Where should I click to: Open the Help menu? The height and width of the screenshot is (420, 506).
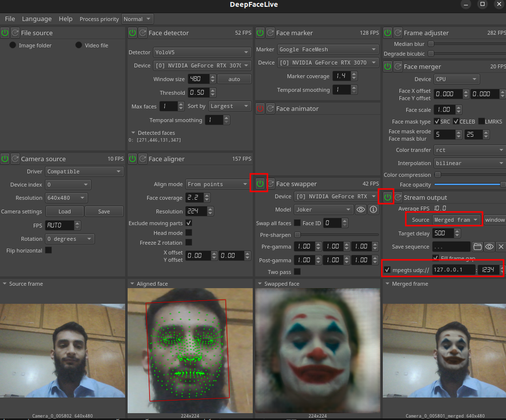tap(66, 19)
